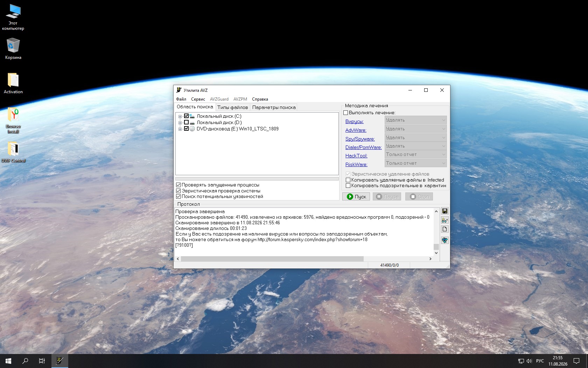Click the AdvWare link

[x=356, y=130]
